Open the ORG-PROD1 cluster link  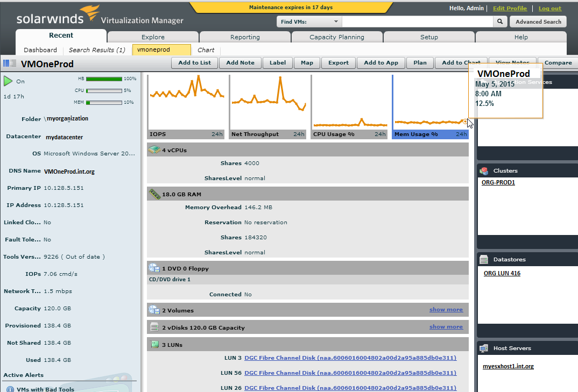[x=498, y=182]
